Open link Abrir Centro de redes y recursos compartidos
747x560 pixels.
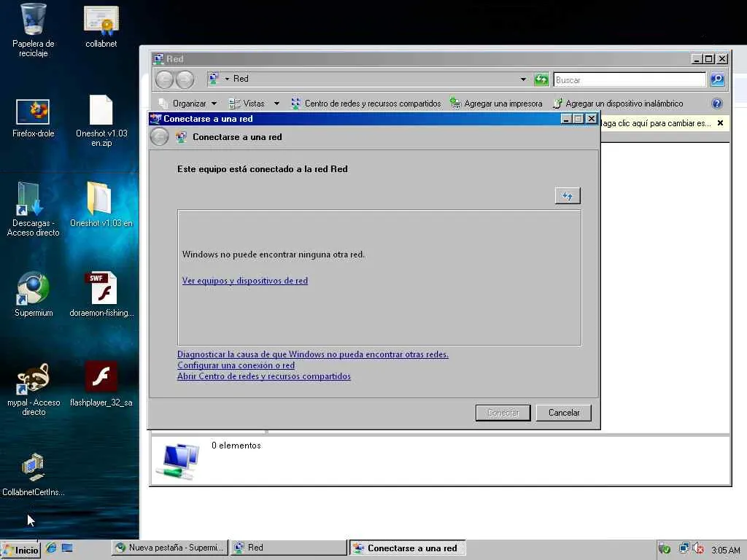coord(264,376)
